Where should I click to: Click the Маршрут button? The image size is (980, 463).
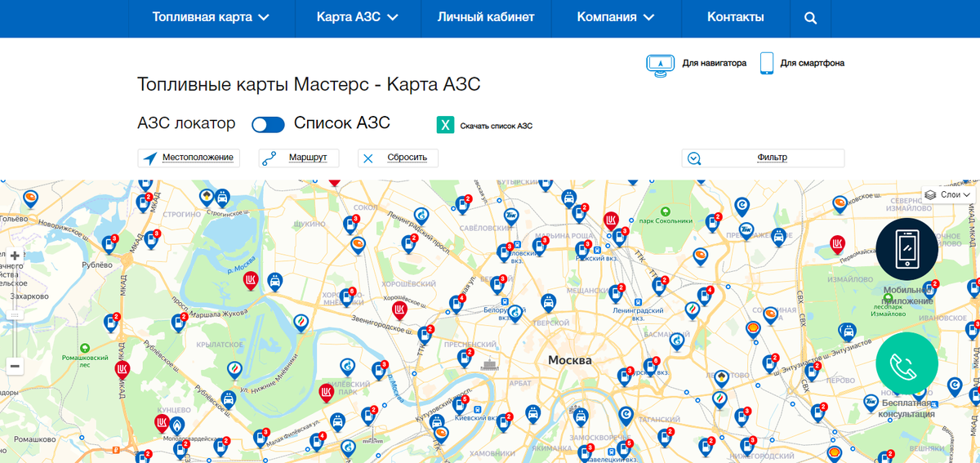[x=300, y=158]
